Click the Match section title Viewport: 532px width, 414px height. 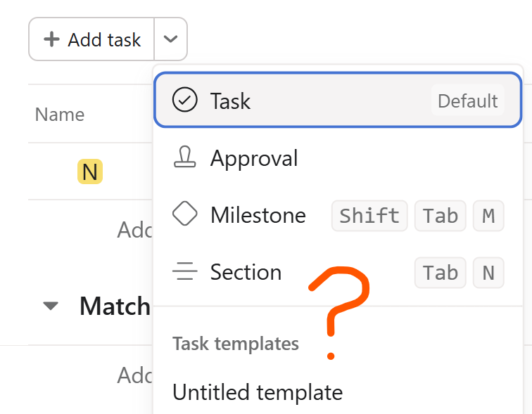pos(115,306)
